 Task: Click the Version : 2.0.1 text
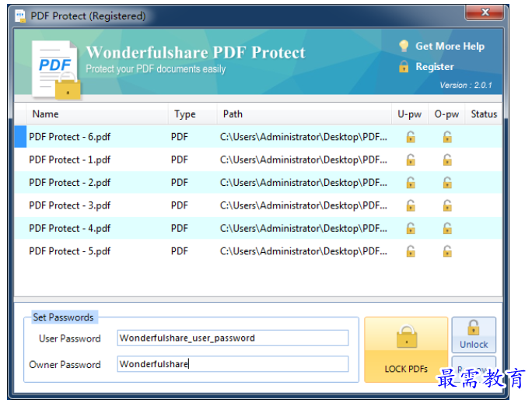(466, 86)
